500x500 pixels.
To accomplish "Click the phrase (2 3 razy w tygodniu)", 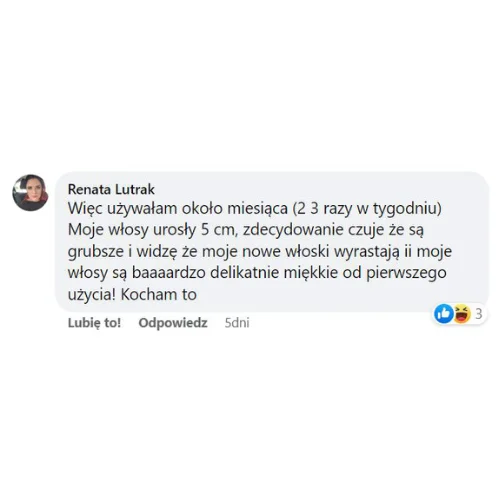I will (x=367, y=209).
